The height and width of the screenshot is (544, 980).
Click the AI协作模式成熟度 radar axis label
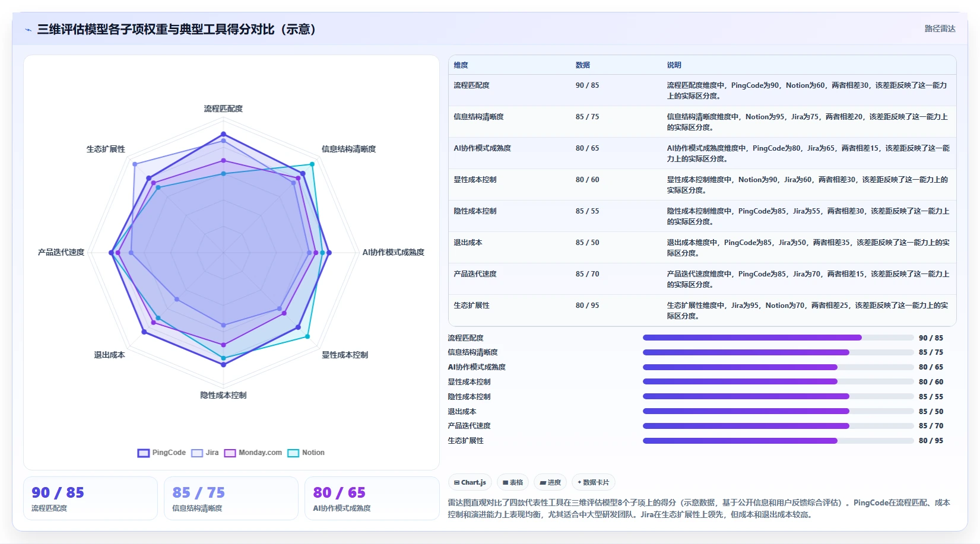[394, 253]
